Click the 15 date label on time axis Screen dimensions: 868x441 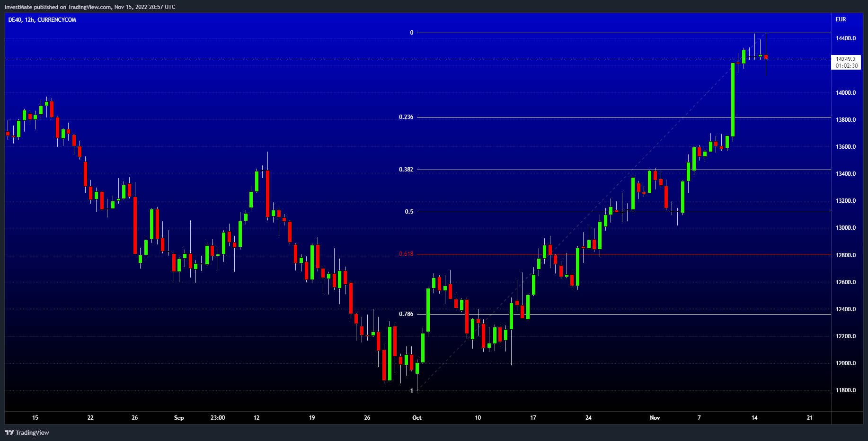coord(35,418)
